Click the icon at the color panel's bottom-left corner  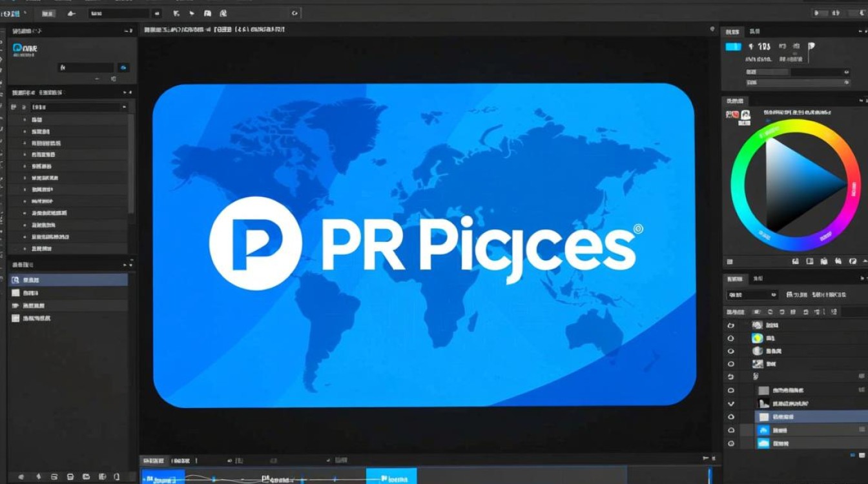(729, 262)
